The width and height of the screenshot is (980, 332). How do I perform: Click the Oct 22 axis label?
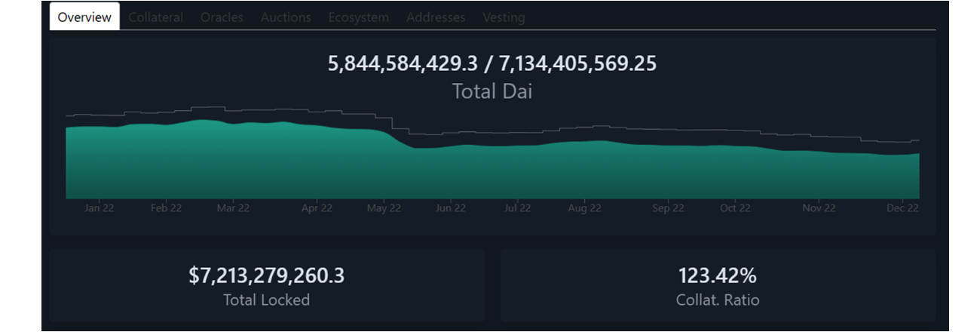(734, 208)
